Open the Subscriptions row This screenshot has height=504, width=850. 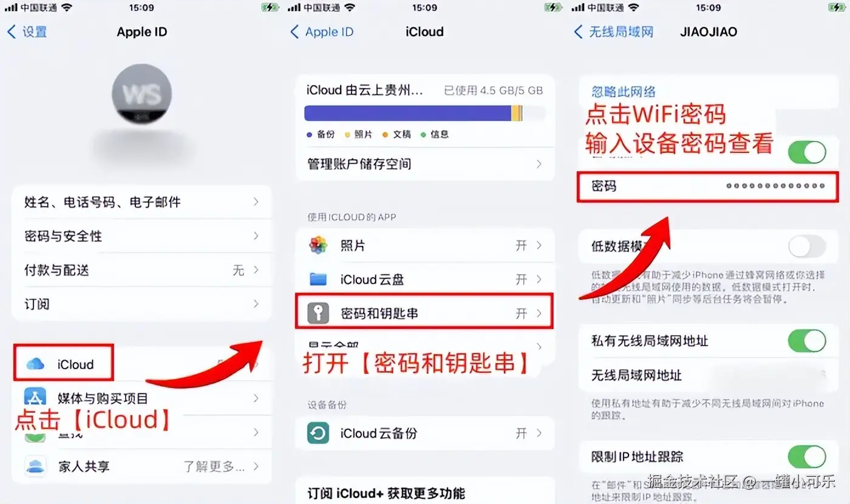141,304
